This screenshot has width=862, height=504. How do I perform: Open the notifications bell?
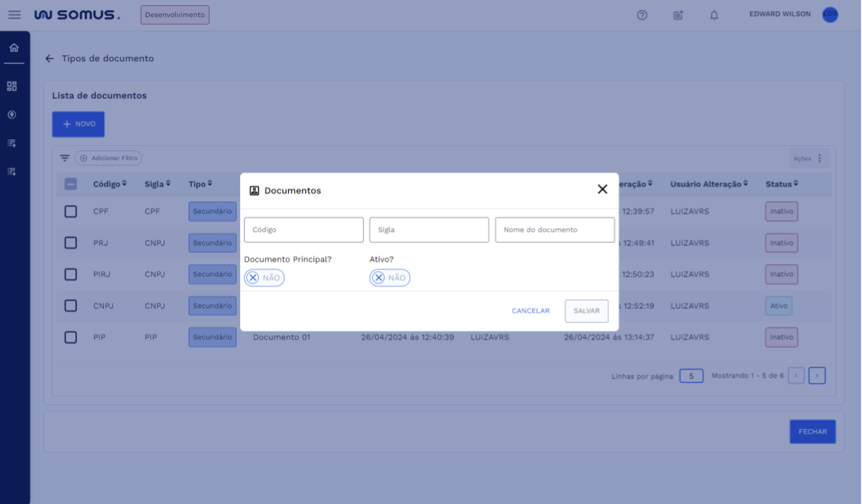tap(714, 15)
